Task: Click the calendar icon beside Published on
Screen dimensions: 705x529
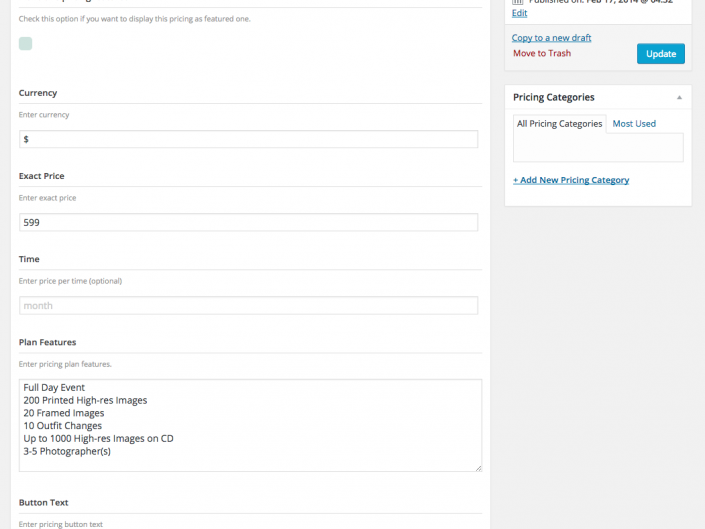Action: point(518,2)
